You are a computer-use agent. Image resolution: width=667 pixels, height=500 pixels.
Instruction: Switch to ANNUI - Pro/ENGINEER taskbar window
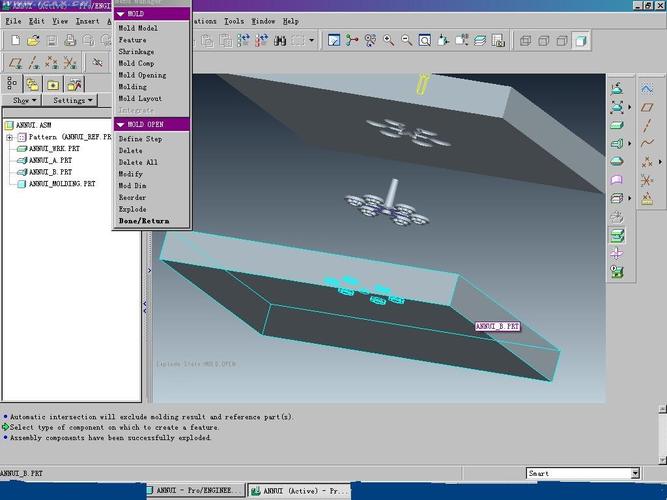195,491
